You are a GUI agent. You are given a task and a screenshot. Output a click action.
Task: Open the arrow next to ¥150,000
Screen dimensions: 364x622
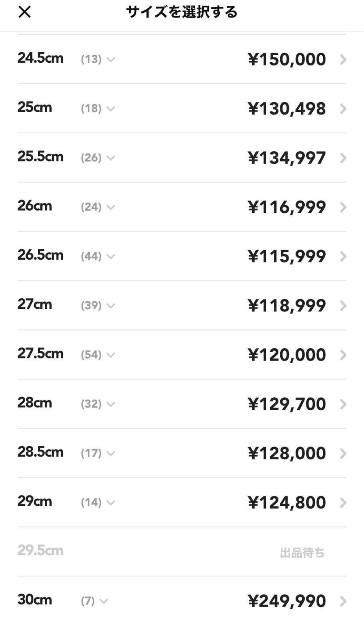tap(343, 60)
